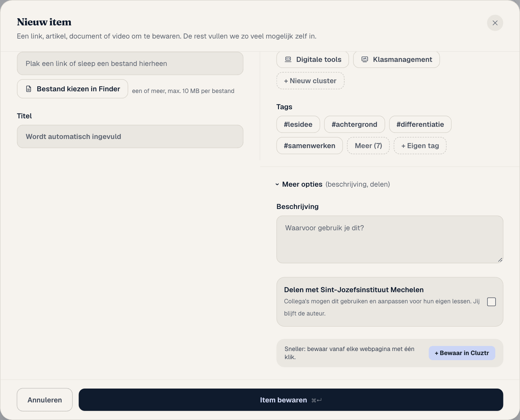The width and height of the screenshot is (520, 420).
Task: Click the Beschrijving text area
Action: point(390,239)
